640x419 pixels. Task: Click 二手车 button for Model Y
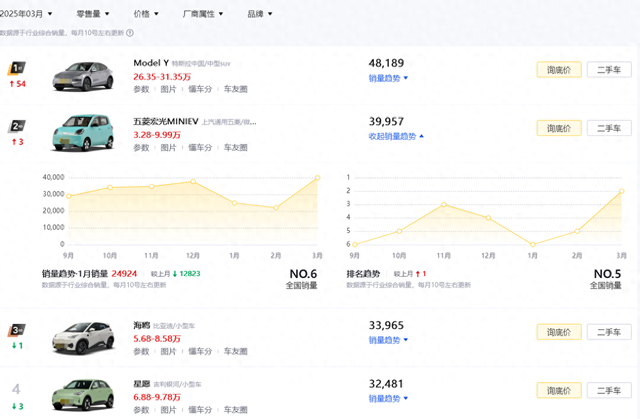pyautogui.click(x=609, y=70)
